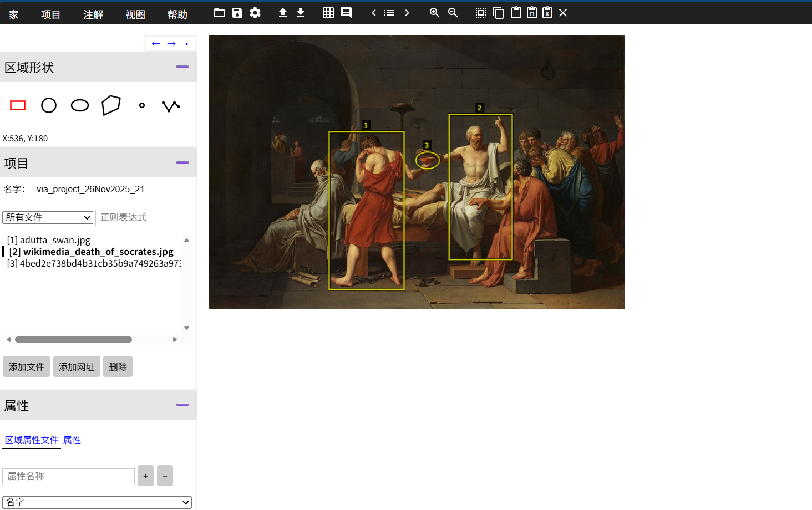Click the zoom out magnifier icon
Viewport: 812px width, 510px height.
click(x=453, y=13)
